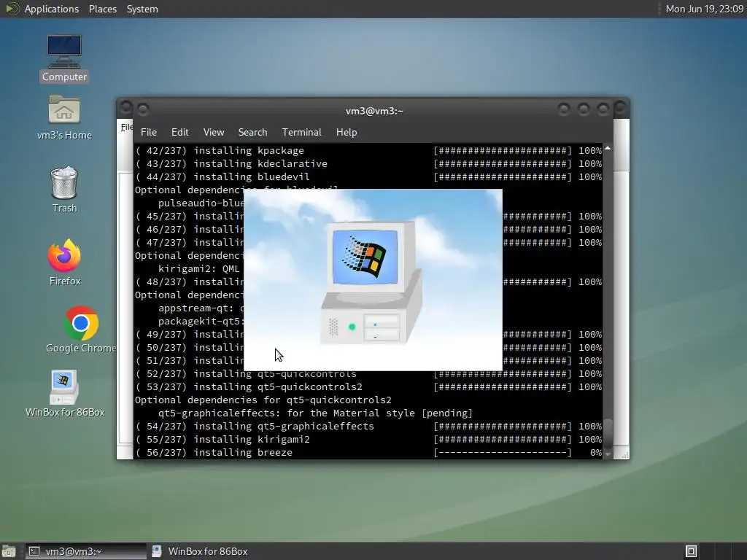Click the terminal window menu button at left

(x=143, y=110)
